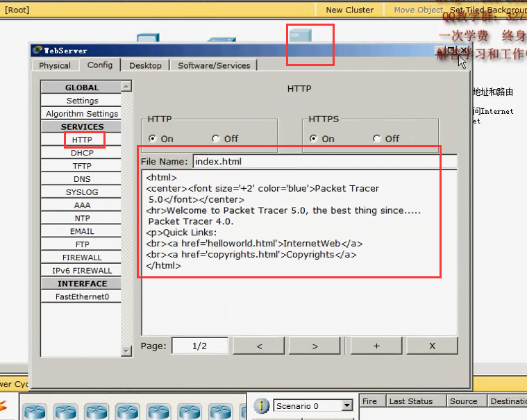
Task: Click the <html> opening tag line
Action: point(161,178)
